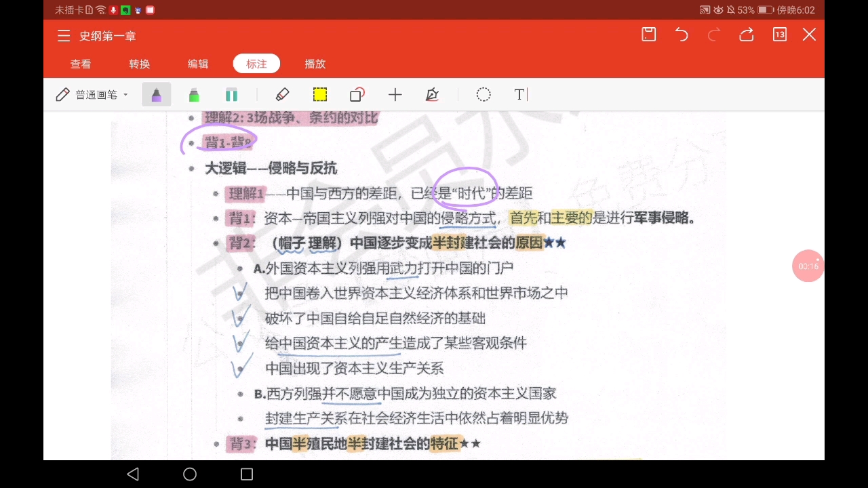Select the 标注 tab
868x488 pixels.
point(256,64)
